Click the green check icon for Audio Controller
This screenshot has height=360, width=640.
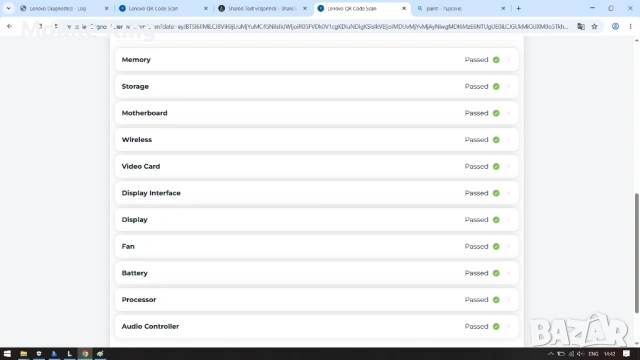(x=496, y=327)
